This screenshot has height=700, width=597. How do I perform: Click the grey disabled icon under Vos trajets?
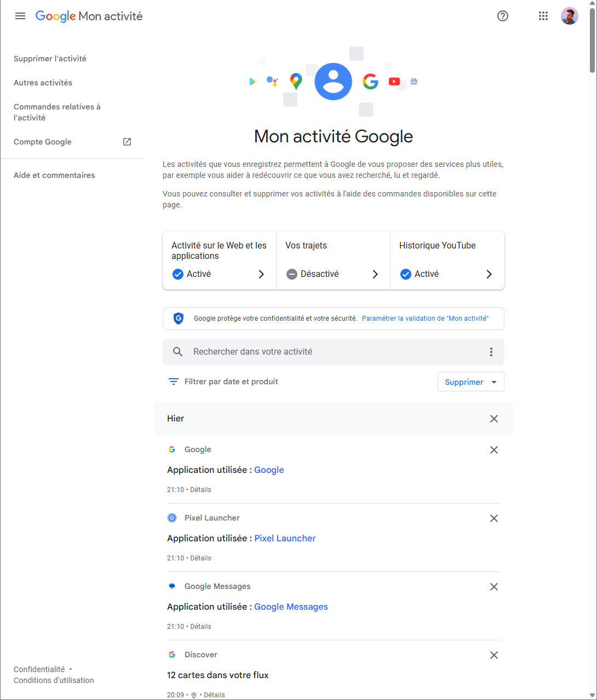292,274
